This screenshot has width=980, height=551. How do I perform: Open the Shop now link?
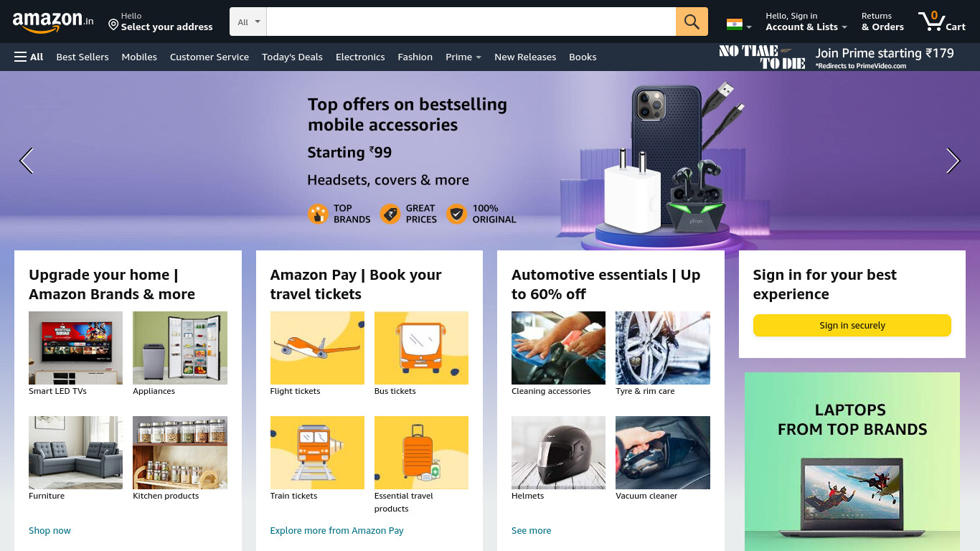pos(50,530)
